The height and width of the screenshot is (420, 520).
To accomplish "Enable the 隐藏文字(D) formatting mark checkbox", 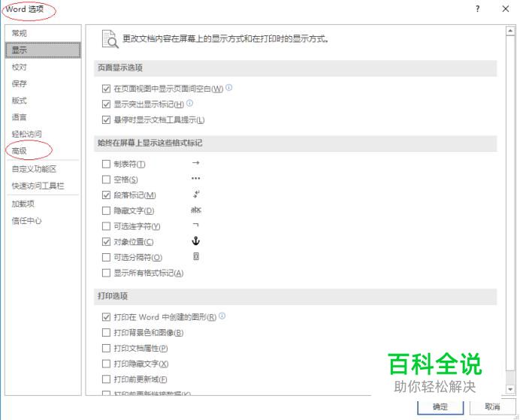I will (106, 210).
